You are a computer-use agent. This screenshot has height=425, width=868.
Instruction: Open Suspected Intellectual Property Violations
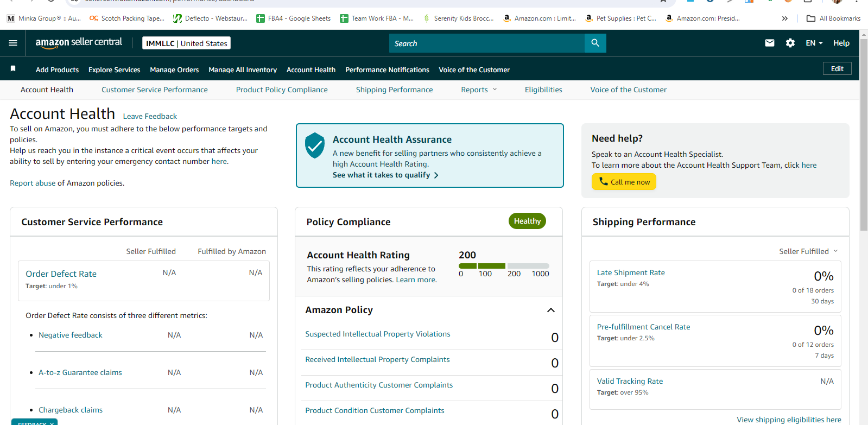pos(378,334)
